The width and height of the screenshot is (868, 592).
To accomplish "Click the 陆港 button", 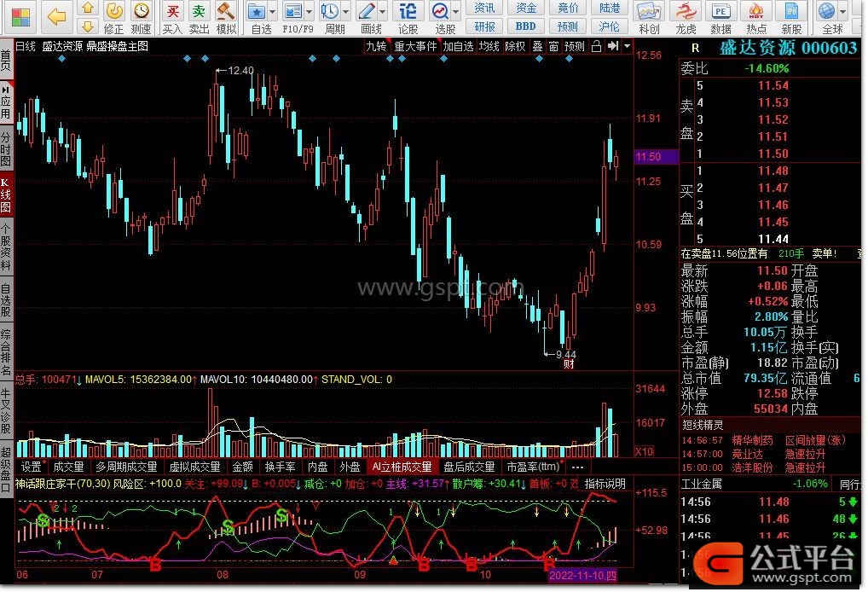I will [610, 8].
